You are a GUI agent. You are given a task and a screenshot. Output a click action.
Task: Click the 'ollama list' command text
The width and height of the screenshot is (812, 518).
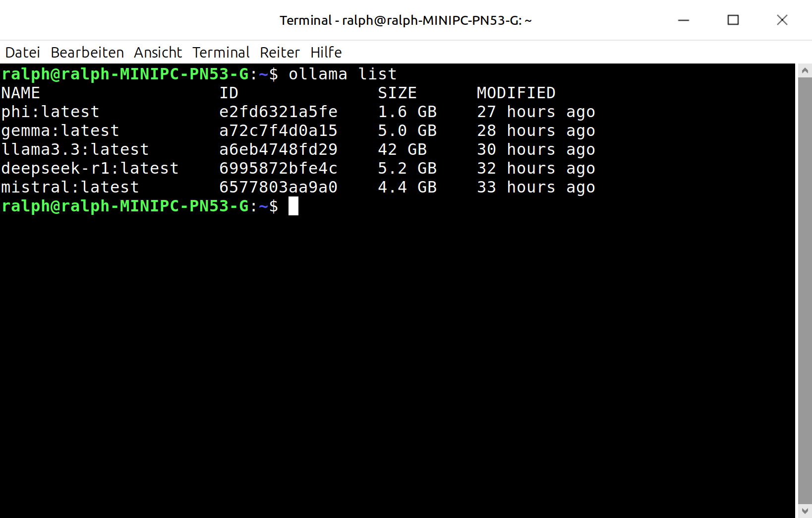click(x=343, y=74)
